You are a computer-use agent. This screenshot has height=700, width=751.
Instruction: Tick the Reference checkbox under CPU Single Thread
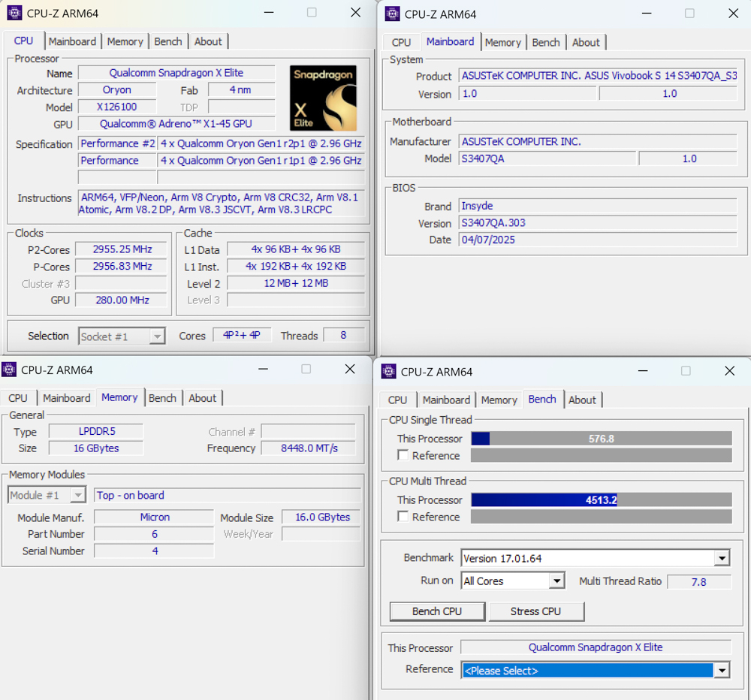(x=403, y=455)
